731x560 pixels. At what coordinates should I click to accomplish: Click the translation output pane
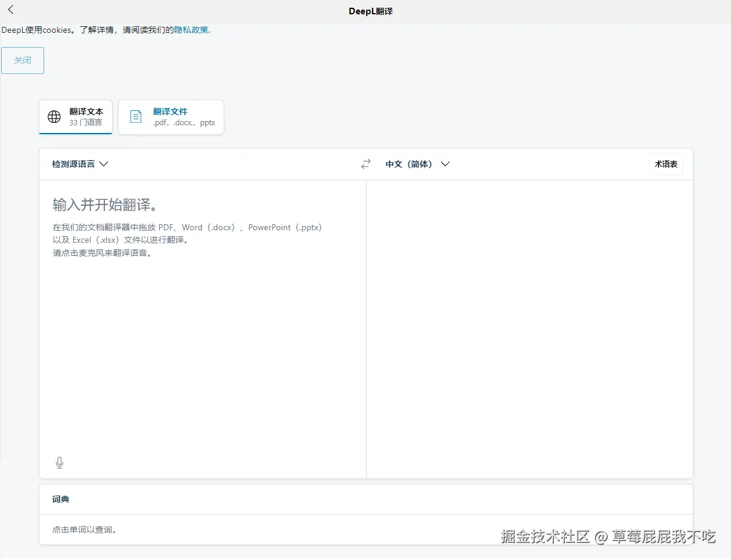pos(529,329)
